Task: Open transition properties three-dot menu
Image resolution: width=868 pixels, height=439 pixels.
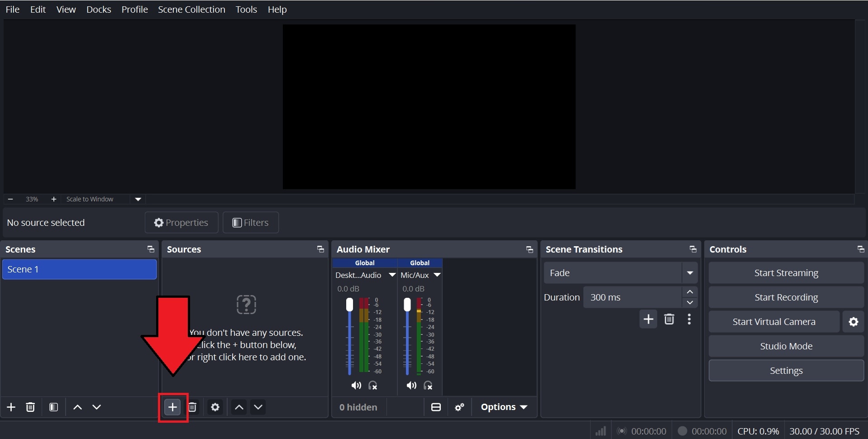Action: tap(689, 320)
